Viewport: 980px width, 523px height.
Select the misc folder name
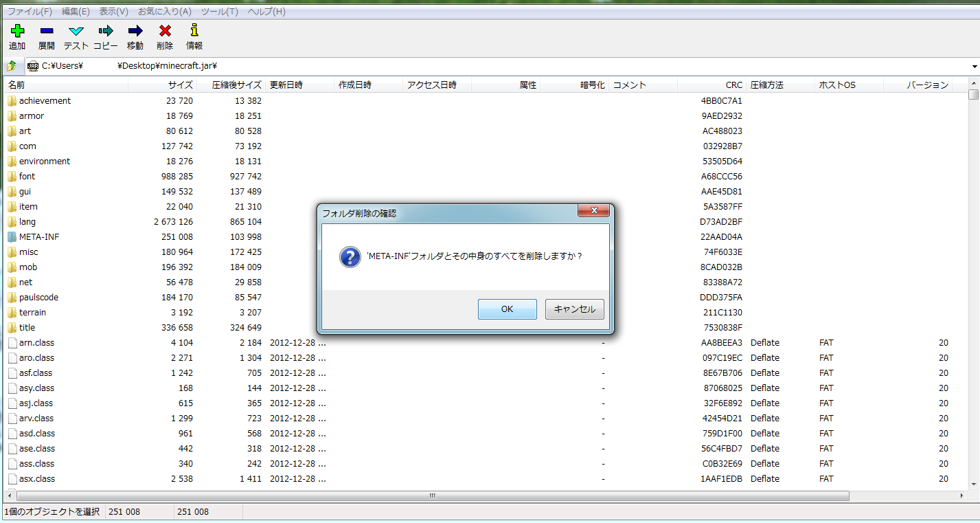pos(28,252)
